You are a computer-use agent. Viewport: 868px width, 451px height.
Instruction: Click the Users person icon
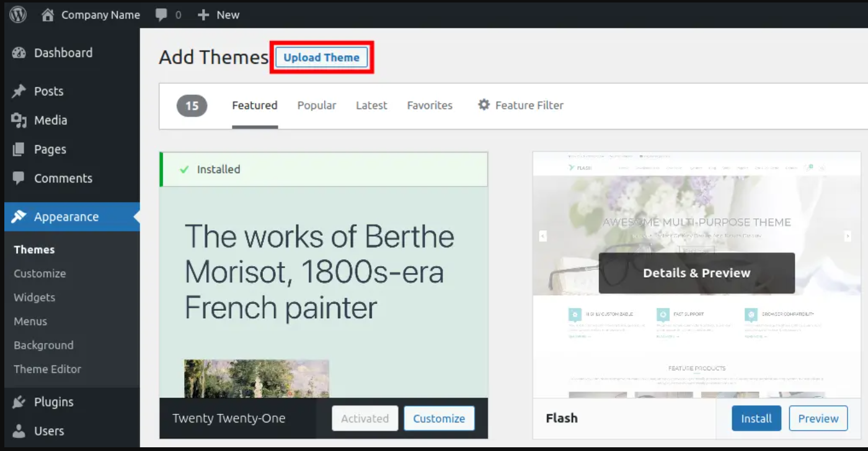coord(19,431)
